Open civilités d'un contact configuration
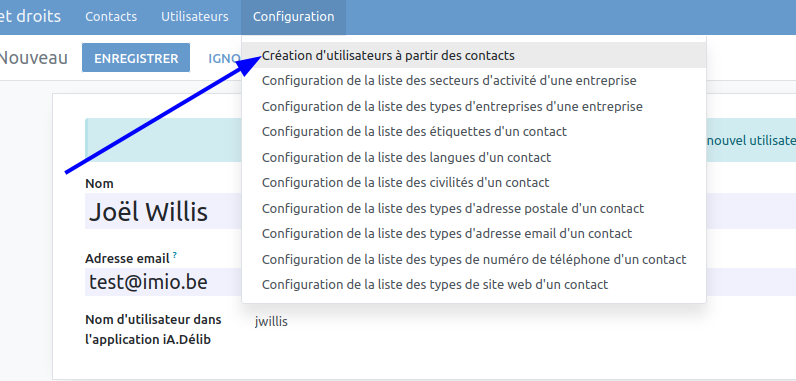This screenshot has height=381, width=796. pyautogui.click(x=474, y=183)
